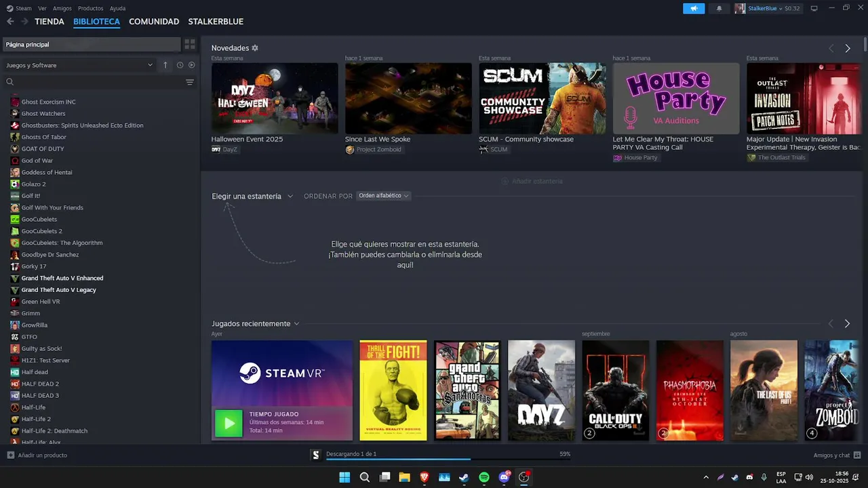Viewport: 868px width, 488px height.
Task: Open the Project Zomboid link under news
Action: [374, 150]
